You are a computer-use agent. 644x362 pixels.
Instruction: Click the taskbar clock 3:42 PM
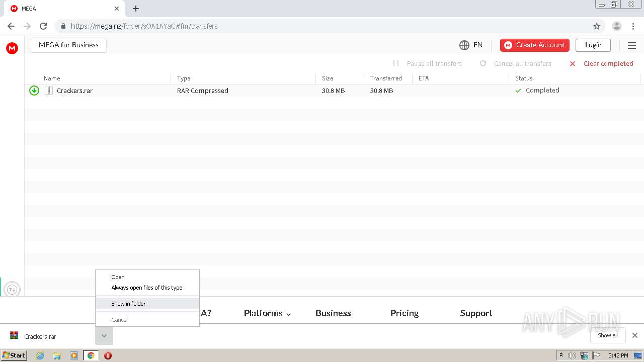coord(618,355)
